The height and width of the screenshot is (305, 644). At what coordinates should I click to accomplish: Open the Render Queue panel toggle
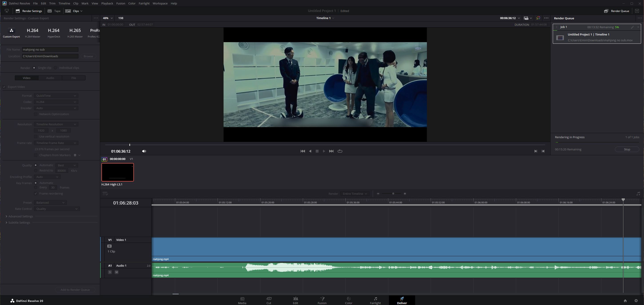click(x=617, y=11)
